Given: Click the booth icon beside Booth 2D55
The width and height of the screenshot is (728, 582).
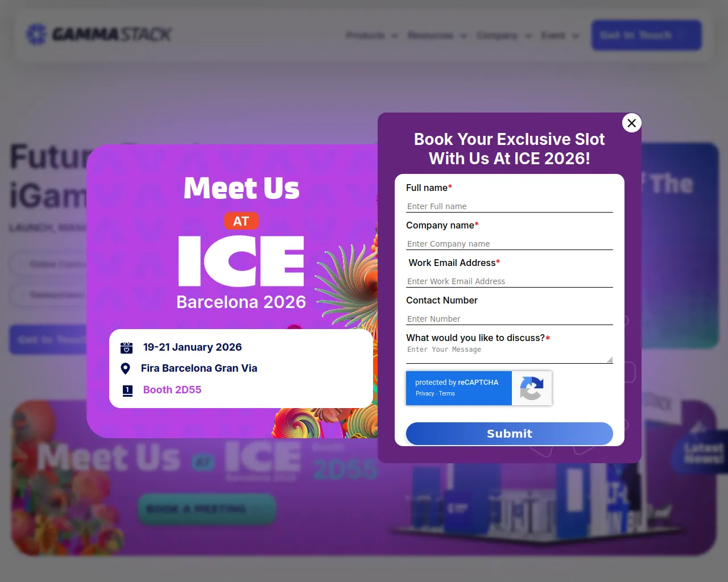Looking at the screenshot, I should [x=127, y=390].
